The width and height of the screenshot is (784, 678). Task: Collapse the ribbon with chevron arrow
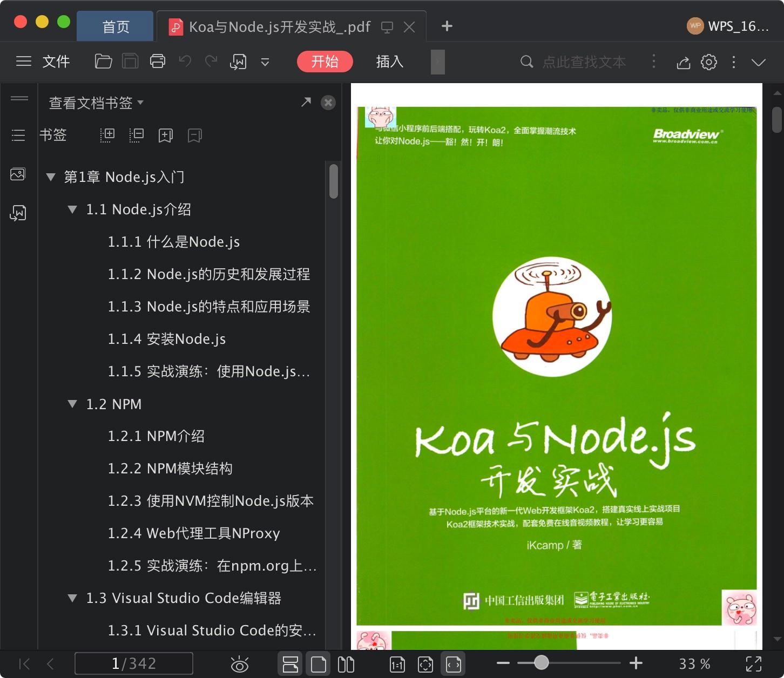[759, 62]
